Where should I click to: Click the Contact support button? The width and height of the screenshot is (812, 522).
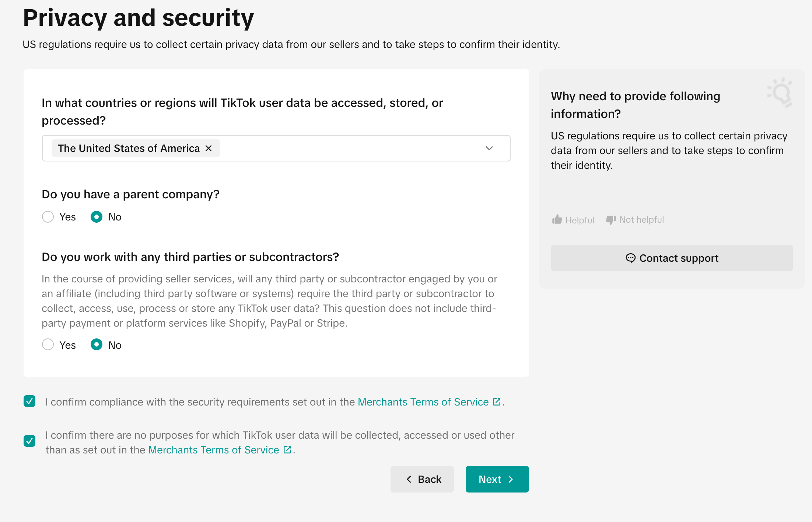point(672,258)
